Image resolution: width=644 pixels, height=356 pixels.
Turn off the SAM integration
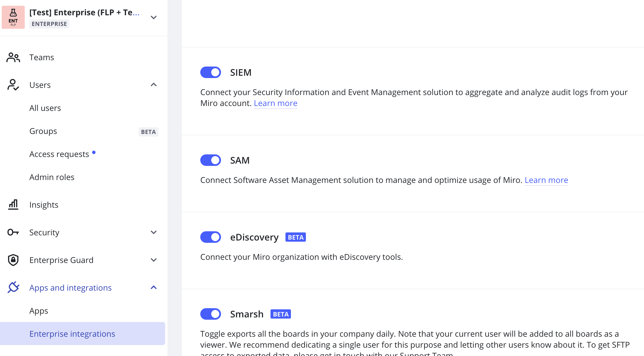click(x=210, y=160)
